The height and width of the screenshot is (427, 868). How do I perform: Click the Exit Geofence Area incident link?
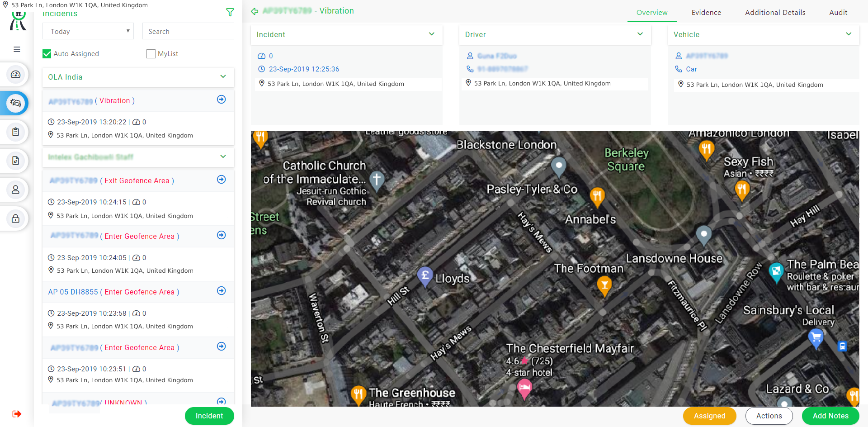112,180
